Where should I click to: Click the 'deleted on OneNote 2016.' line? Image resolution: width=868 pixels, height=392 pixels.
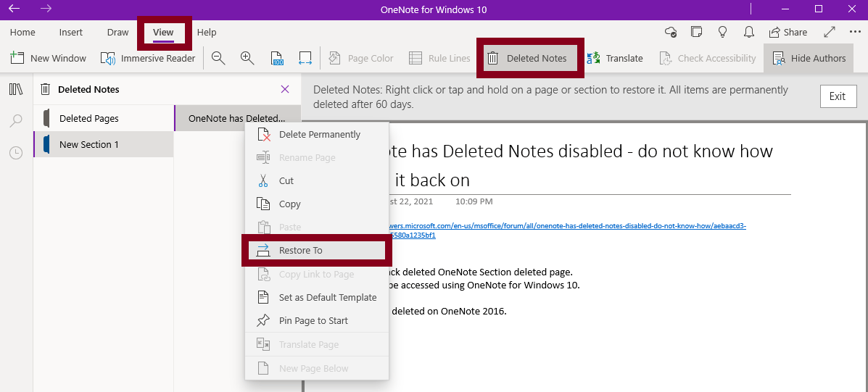coord(448,311)
